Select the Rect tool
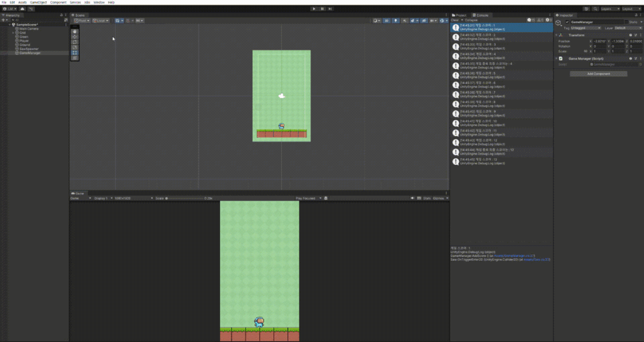Viewport: 644px width, 342px height. (x=74, y=52)
